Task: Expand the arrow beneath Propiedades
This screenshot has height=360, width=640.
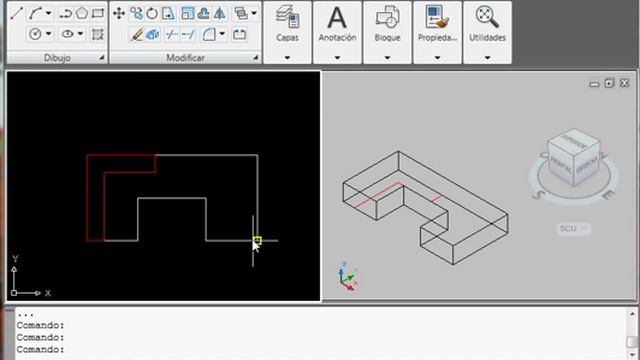Action: tap(437, 58)
